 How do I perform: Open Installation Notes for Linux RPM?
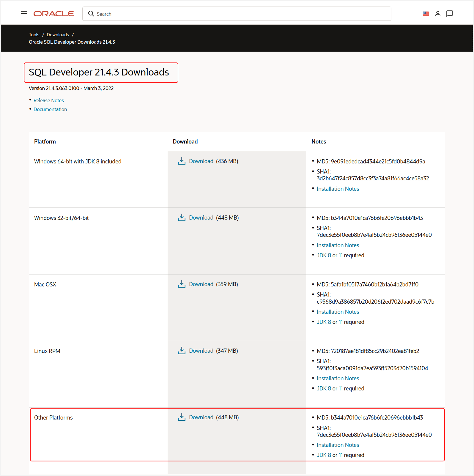point(338,378)
